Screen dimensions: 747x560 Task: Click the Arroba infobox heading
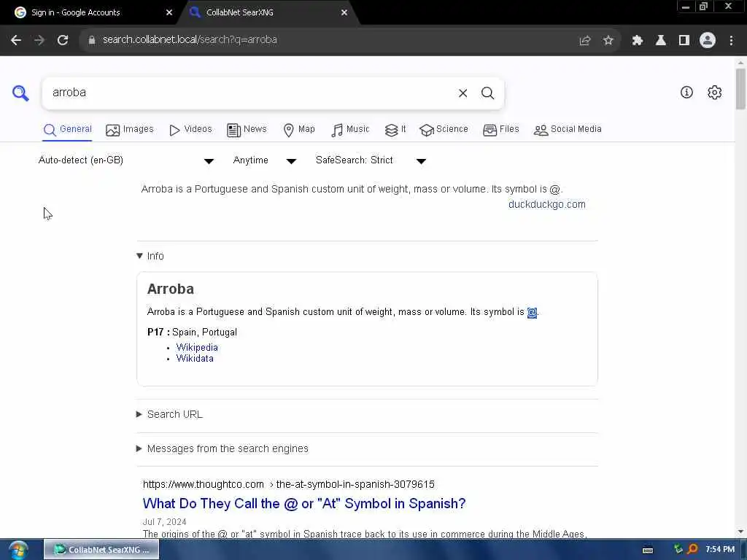(171, 289)
